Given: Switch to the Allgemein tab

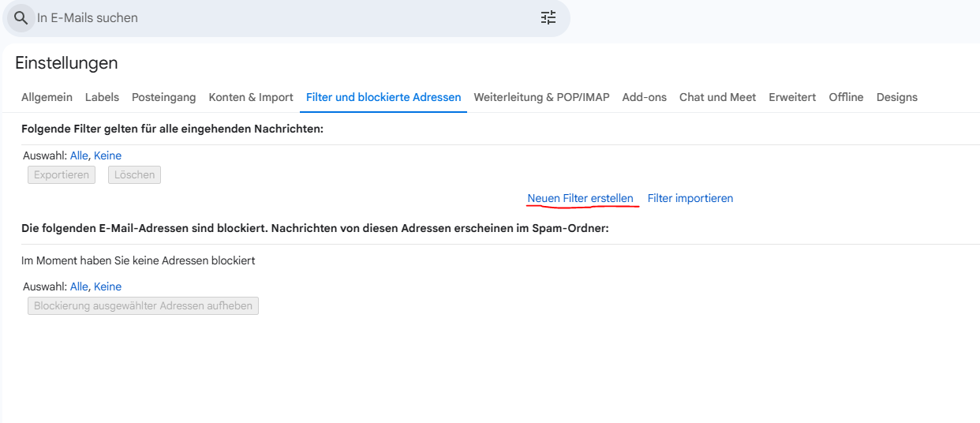Looking at the screenshot, I should click(x=47, y=97).
